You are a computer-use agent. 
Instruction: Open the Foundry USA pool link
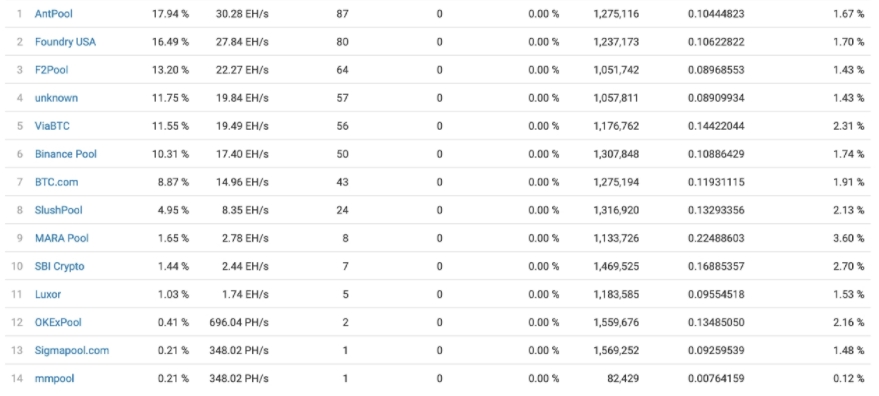(65, 42)
